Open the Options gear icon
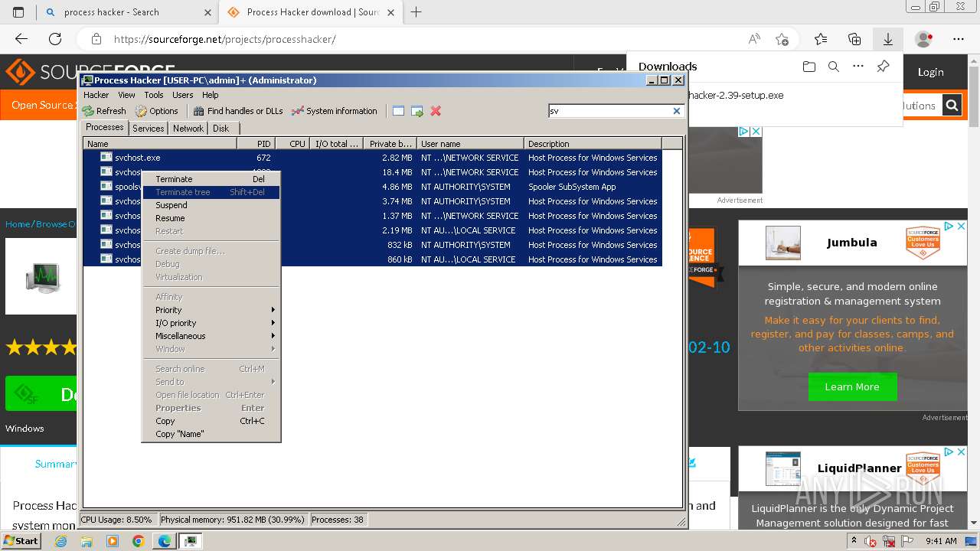 click(x=141, y=111)
